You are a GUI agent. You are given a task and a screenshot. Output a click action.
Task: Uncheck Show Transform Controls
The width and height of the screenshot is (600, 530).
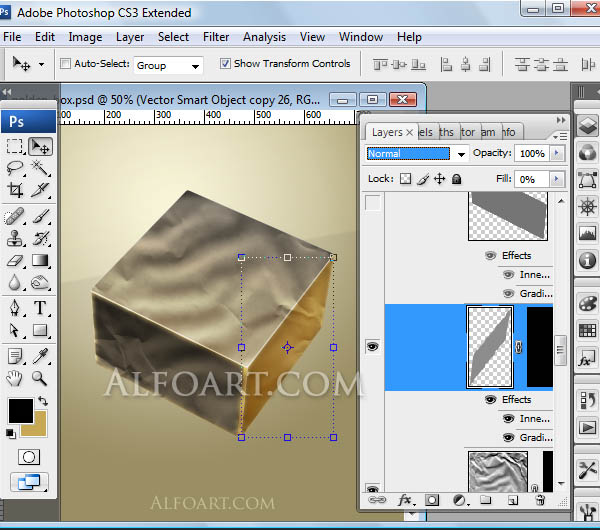tap(225, 64)
